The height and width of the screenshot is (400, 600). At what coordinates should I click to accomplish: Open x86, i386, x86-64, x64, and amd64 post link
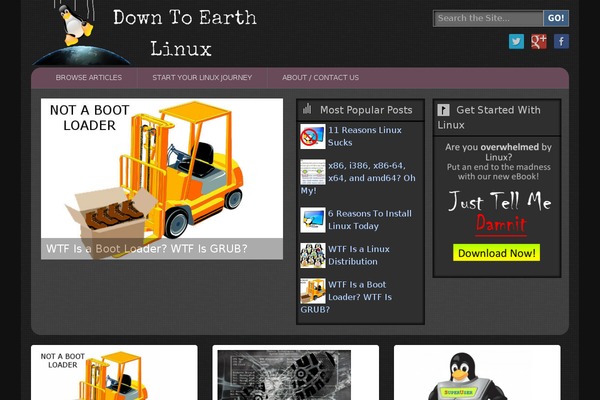[x=358, y=178]
